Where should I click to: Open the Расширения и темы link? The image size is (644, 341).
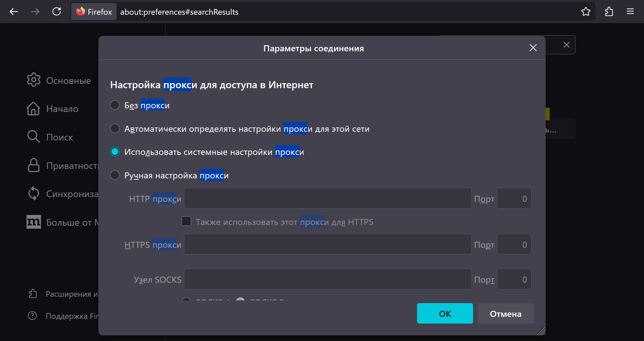pos(63,294)
